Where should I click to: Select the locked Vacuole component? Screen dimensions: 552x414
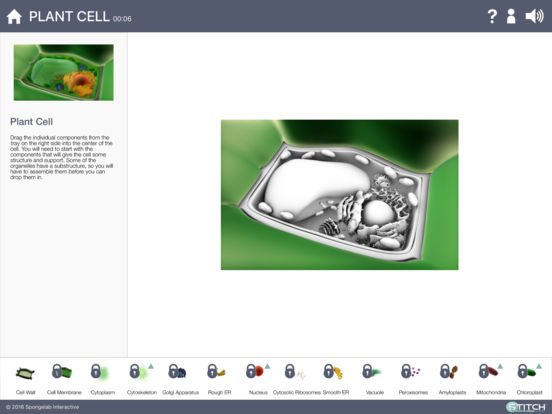pyautogui.click(x=372, y=371)
